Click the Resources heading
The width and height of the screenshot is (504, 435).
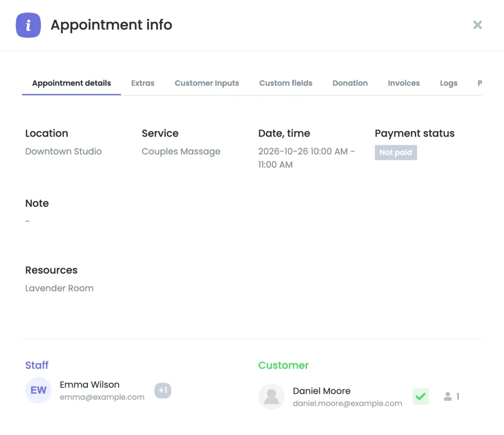51,270
